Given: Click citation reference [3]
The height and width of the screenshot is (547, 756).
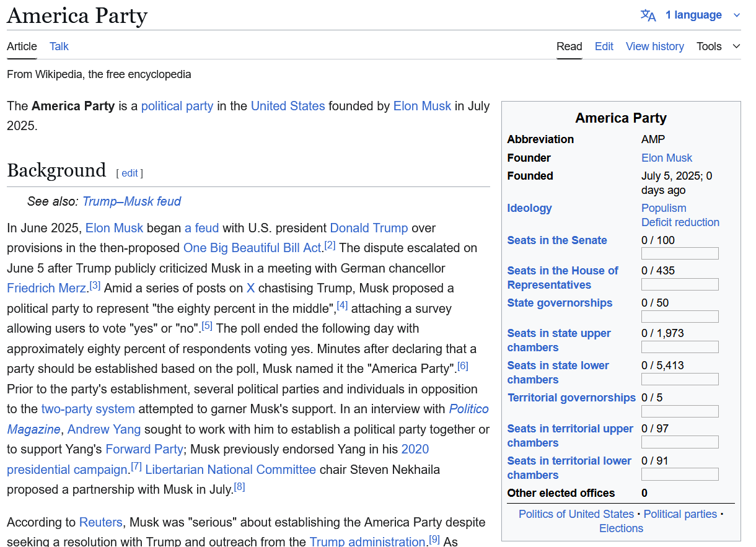Looking at the screenshot, I should click(95, 286).
